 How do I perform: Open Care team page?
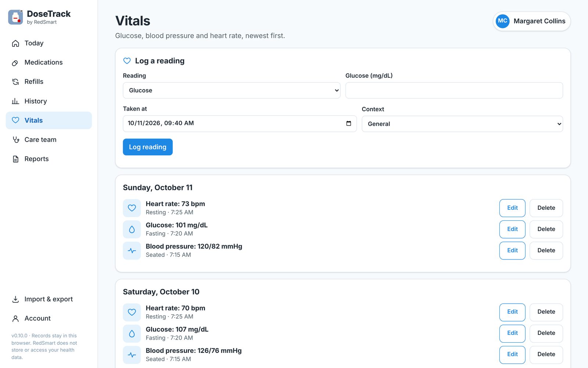[x=49, y=139]
